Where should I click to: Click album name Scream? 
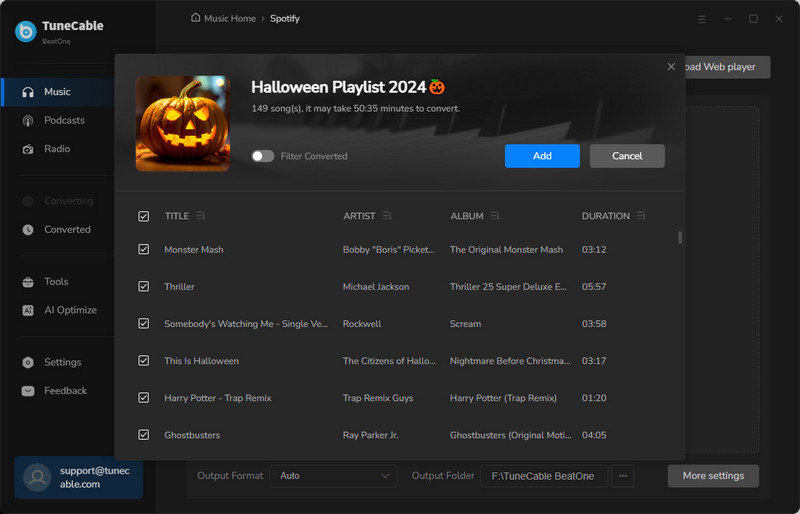465,324
